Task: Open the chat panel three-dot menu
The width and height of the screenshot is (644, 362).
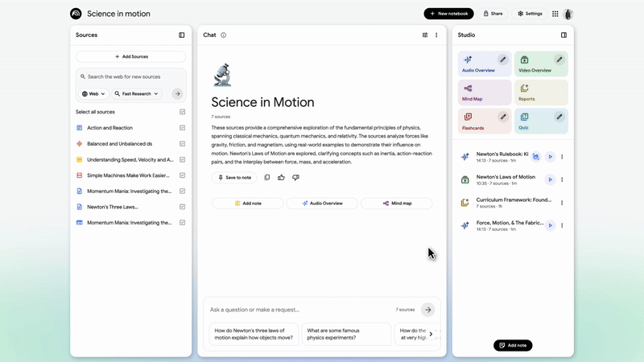Action: (437, 35)
